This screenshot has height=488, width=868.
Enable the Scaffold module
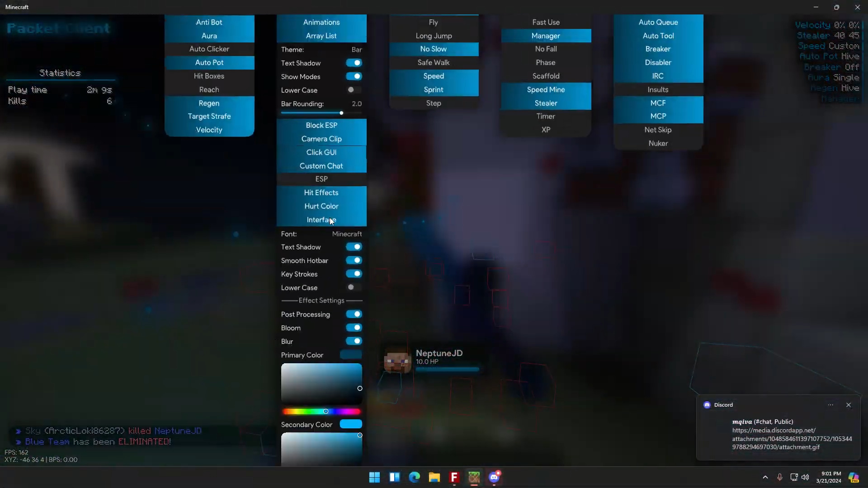coord(546,76)
